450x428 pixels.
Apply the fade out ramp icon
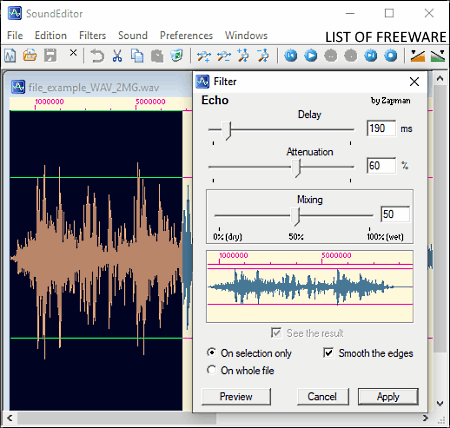pos(438,56)
